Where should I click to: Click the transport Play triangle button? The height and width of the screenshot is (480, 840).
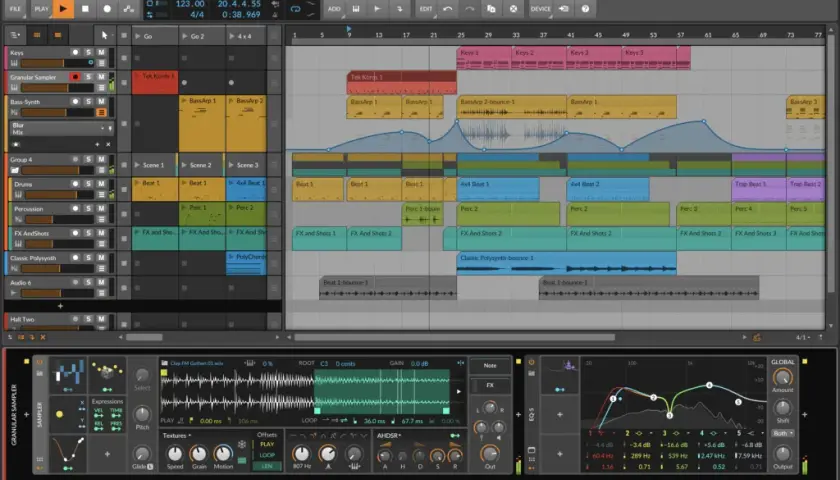63,9
